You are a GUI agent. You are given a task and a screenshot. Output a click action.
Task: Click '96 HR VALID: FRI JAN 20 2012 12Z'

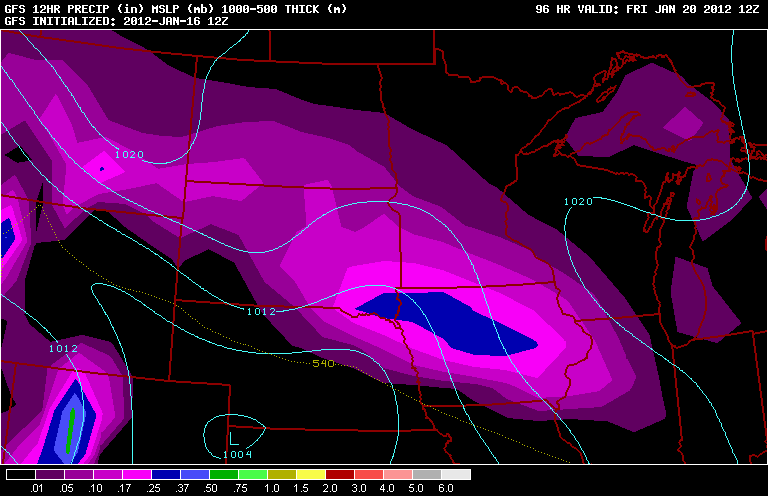pyautogui.click(x=647, y=9)
